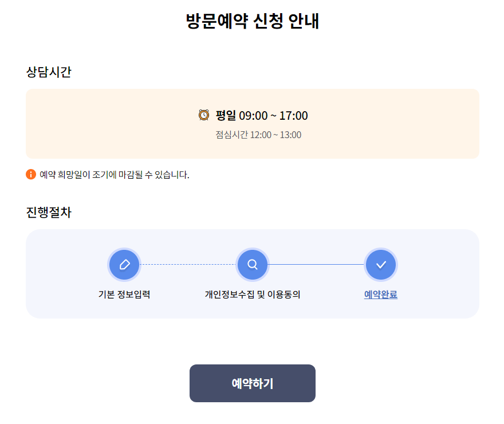
Task: Click the dotted connector between first two steps
Action: coord(187,265)
